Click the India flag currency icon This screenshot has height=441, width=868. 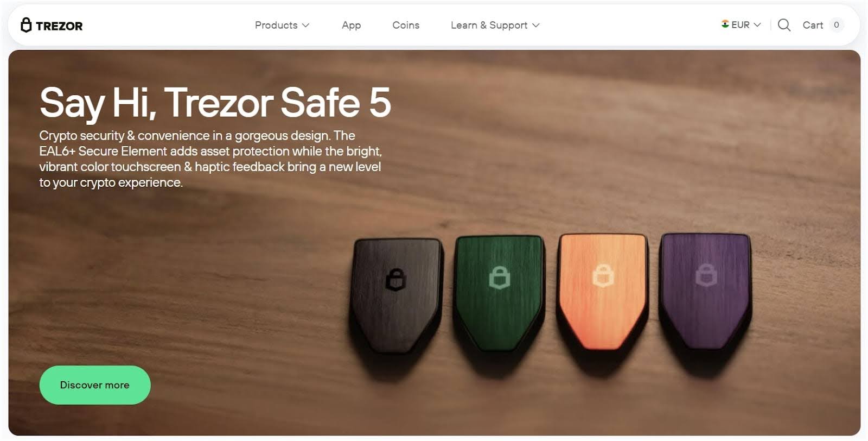[x=725, y=24]
